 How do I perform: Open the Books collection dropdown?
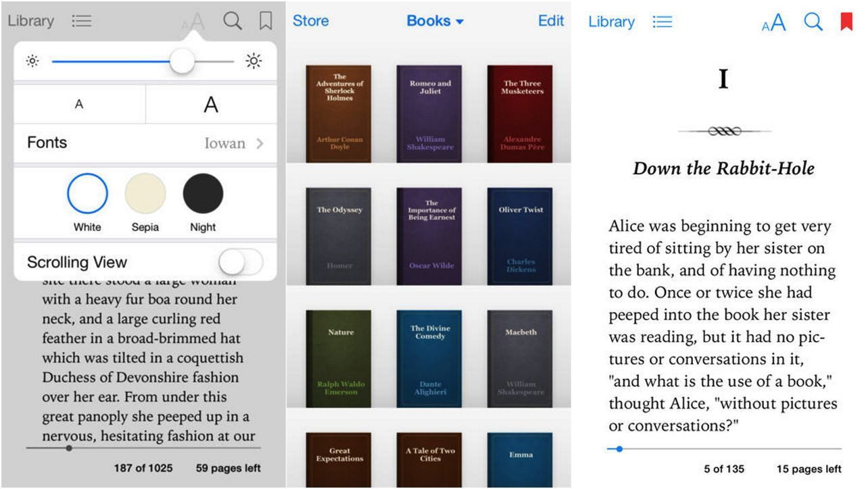tap(435, 21)
